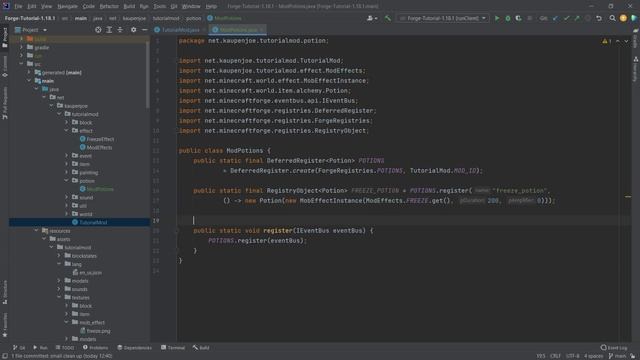Viewport: 640px width, 360px height.
Task: Toggle the Commit side tab
Action: coord(5,67)
